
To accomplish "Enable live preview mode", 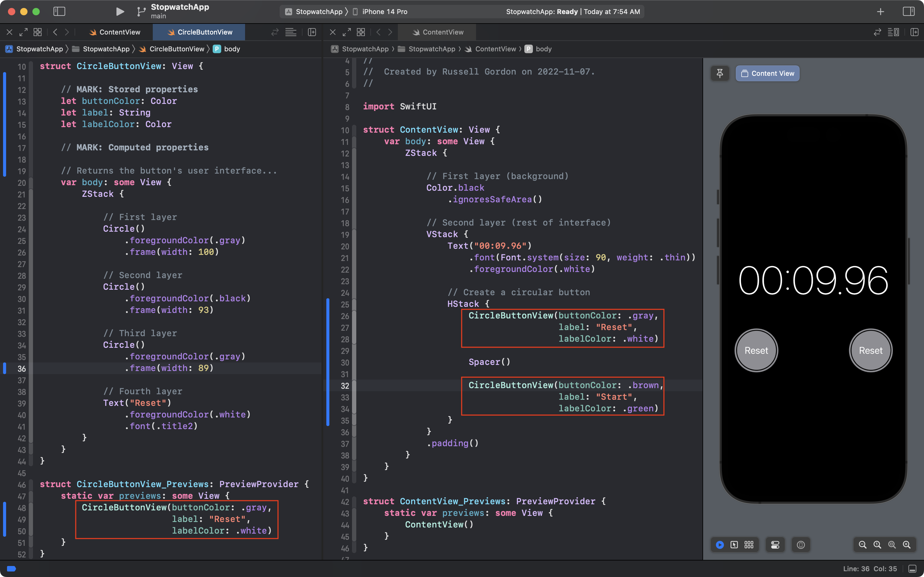I will pos(720,545).
